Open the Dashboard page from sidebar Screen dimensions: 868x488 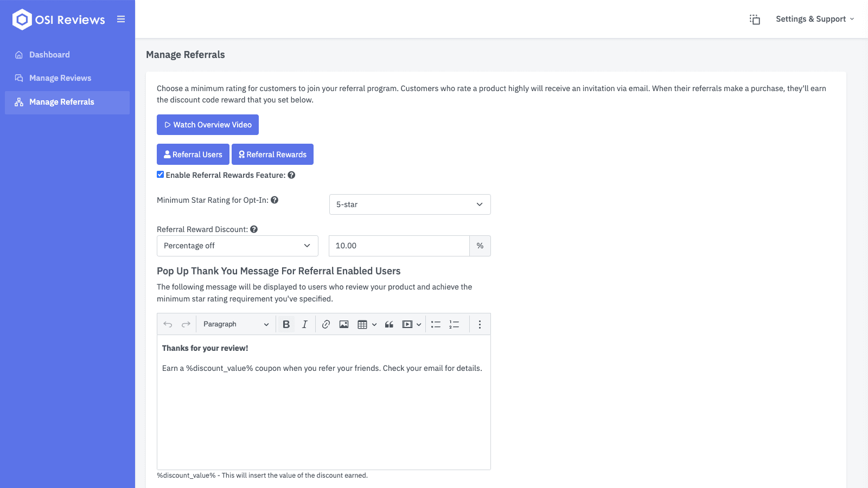(x=49, y=55)
